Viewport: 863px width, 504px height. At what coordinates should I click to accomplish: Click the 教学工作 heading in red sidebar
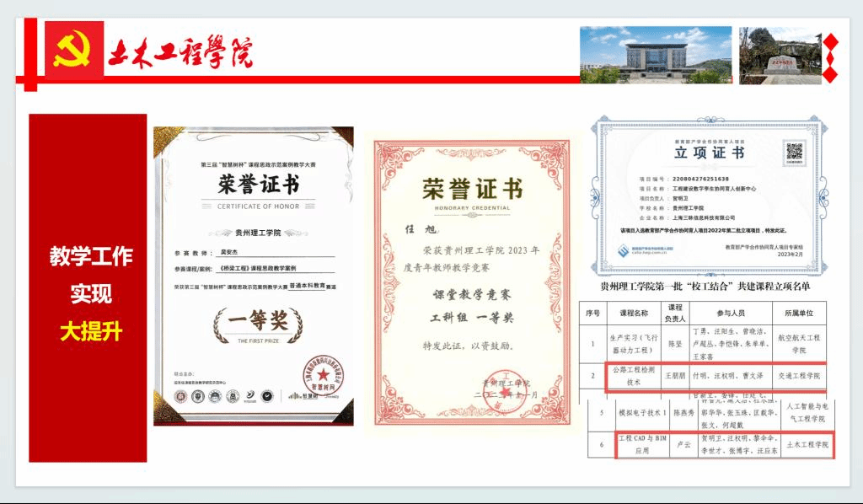(x=90, y=256)
